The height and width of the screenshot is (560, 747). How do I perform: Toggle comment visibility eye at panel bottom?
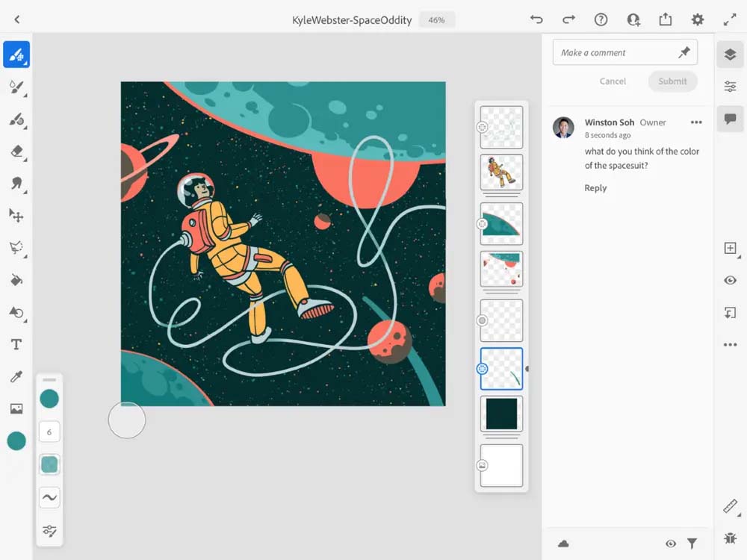point(671,544)
